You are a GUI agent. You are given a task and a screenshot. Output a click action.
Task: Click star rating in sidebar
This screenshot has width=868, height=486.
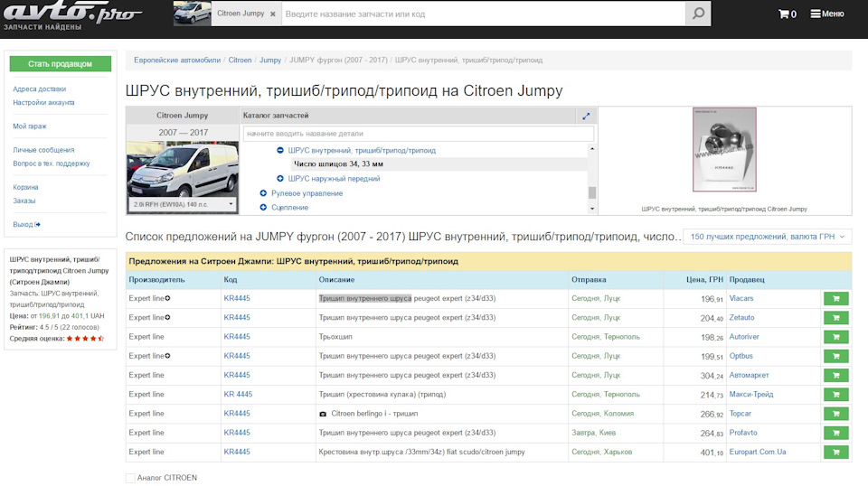point(85,339)
